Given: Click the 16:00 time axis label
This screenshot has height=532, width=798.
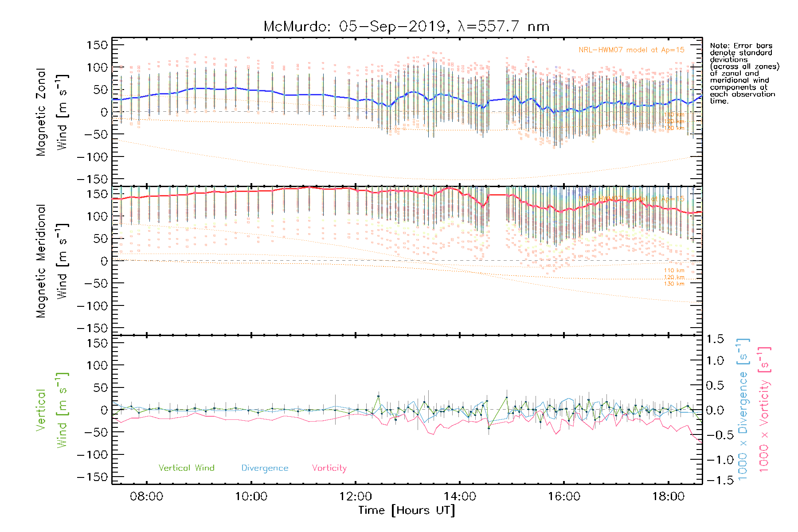Looking at the screenshot, I should (564, 497).
